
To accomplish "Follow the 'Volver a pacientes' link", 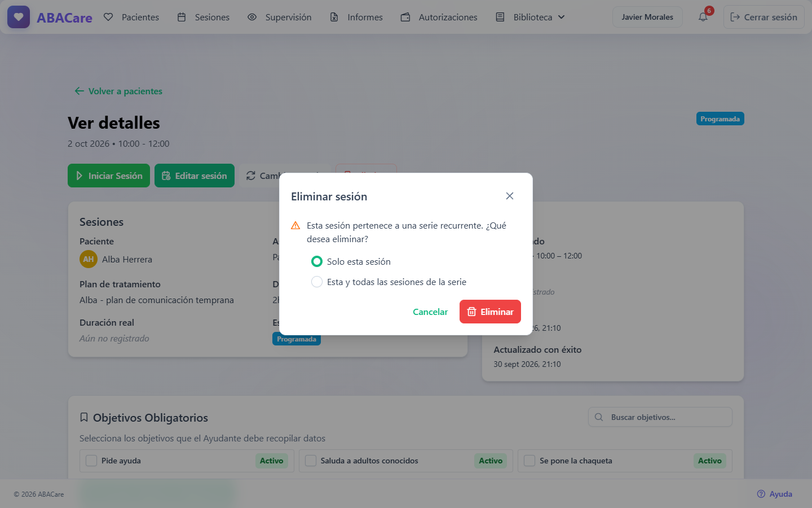I will coord(118,91).
